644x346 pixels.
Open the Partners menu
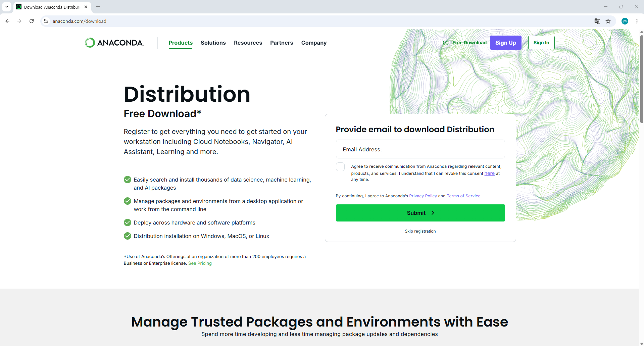click(282, 43)
